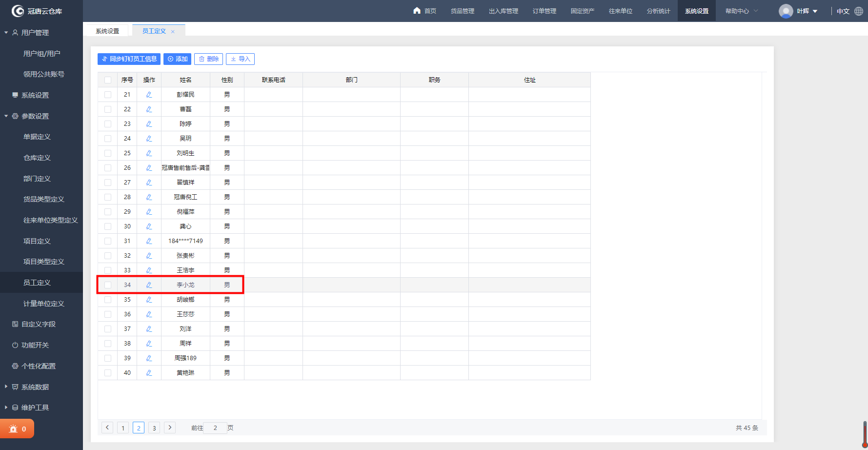Click the 冠唐云仓库 logo

point(37,11)
